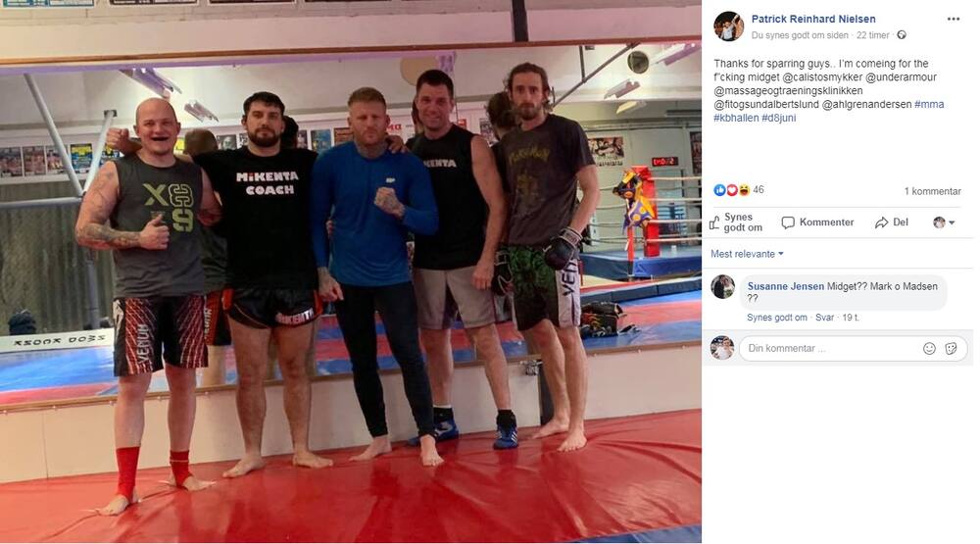Open the three-dot post options menu
Viewport: 980px width, 544px height.
953,19
